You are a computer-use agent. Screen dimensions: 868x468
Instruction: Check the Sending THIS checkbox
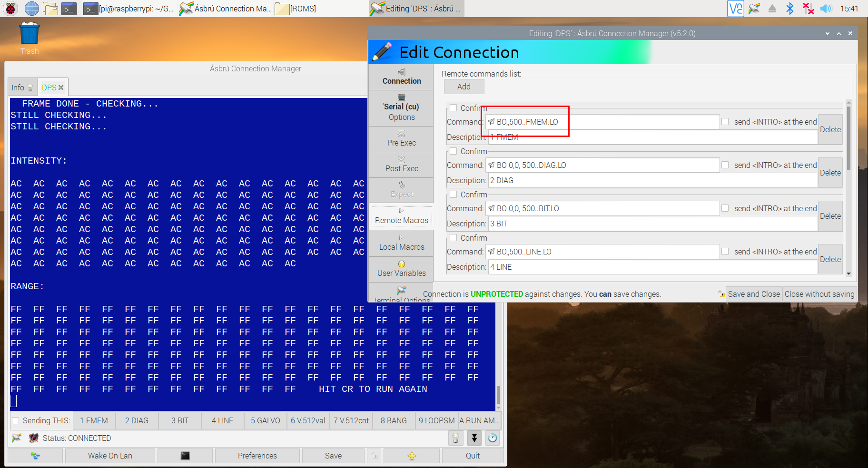[x=16, y=420]
